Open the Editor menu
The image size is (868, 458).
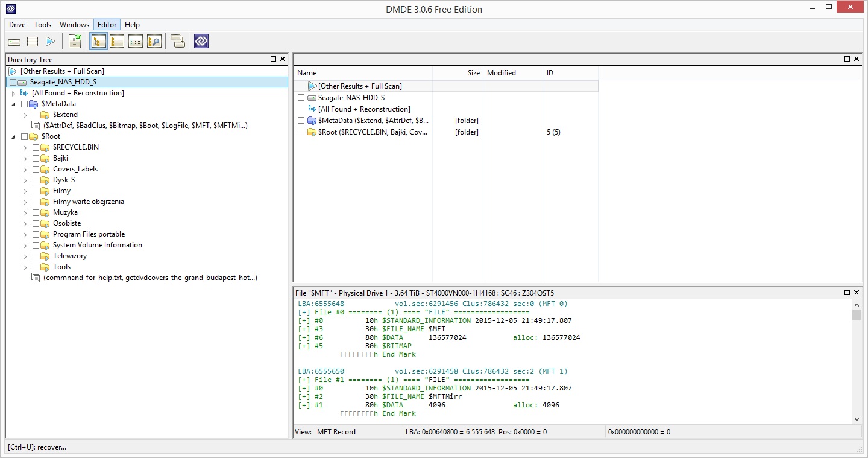pyautogui.click(x=107, y=25)
